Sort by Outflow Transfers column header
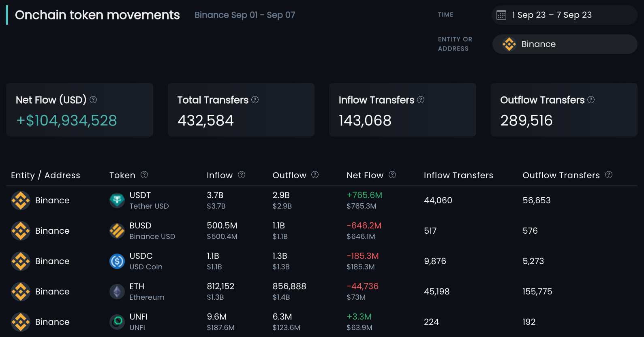 [561, 175]
